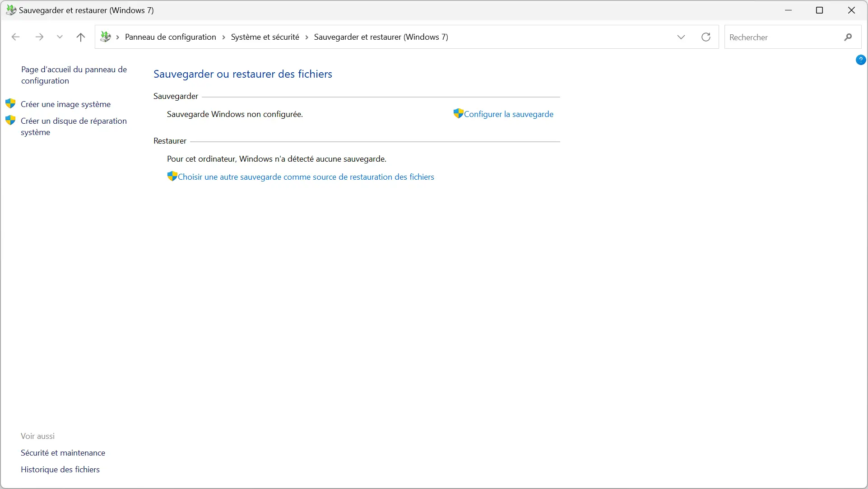The height and width of the screenshot is (489, 868).
Task: Click shield icon beside Créer une image système
Action: click(10, 103)
